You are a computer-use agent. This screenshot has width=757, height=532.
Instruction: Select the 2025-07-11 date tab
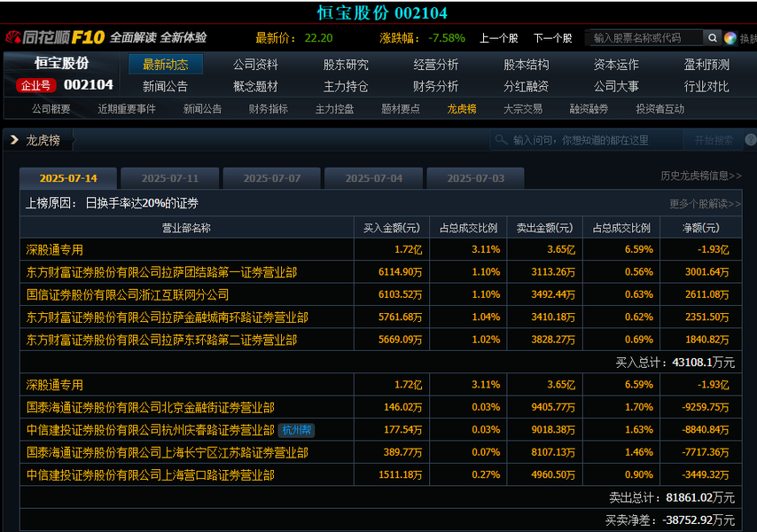click(170, 178)
